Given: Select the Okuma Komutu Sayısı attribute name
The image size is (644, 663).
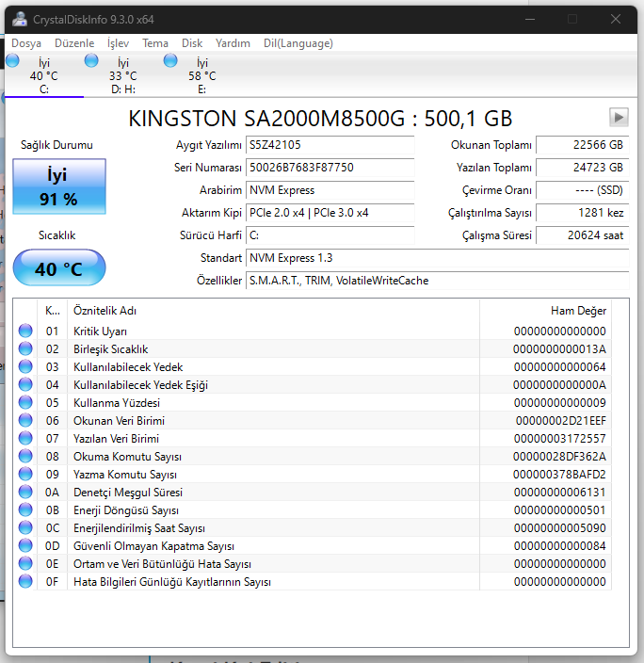Looking at the screenshot, I should (127, 457).
